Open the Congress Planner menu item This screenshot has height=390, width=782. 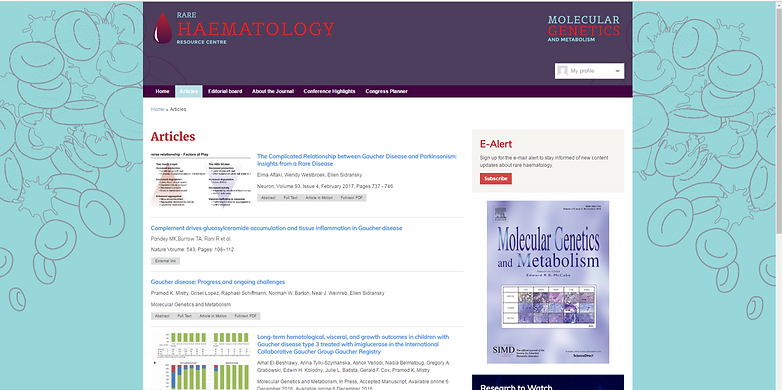(x=387, y=91)
